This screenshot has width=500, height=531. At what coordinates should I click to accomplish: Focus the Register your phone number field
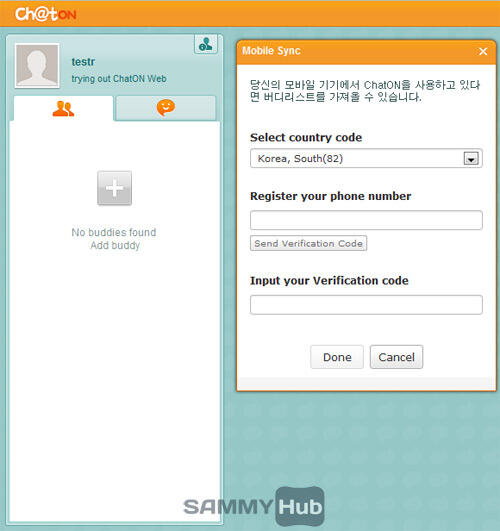pos(366,220)
